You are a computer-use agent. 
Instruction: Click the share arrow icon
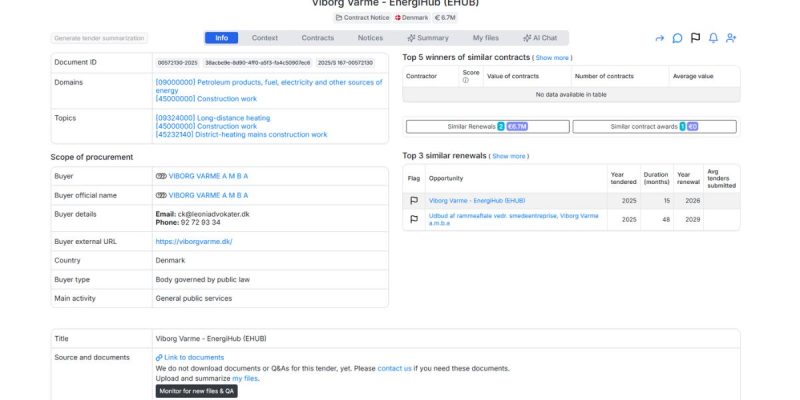[x=660, y=38]
